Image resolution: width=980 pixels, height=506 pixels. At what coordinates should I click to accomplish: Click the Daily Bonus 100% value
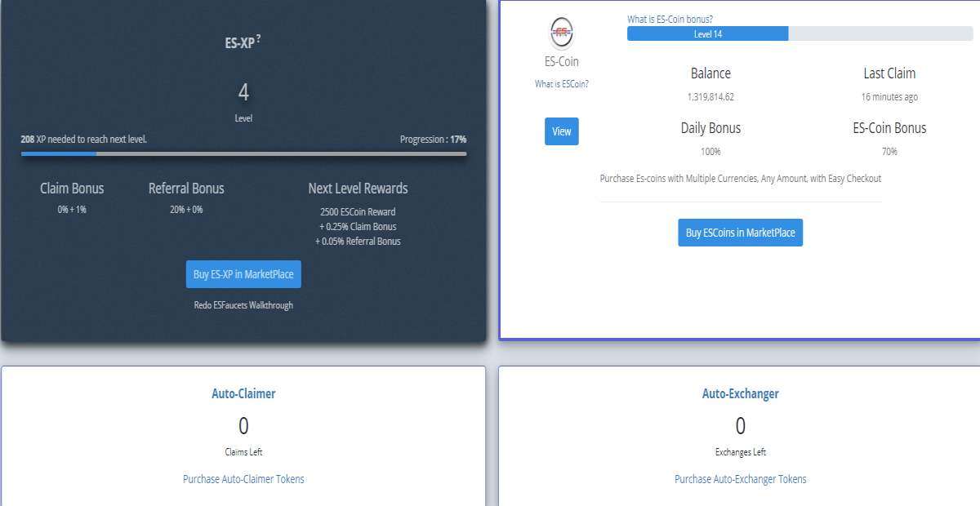pos(710,152)
